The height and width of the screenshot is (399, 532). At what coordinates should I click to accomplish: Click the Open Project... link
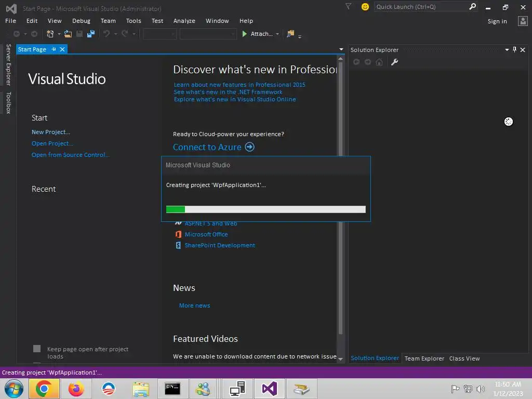pyautogui.click(x=52, y=143)
